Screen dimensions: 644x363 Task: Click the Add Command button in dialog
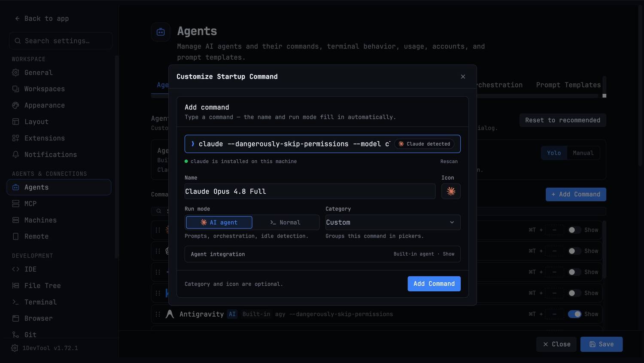tap(434, 284)
